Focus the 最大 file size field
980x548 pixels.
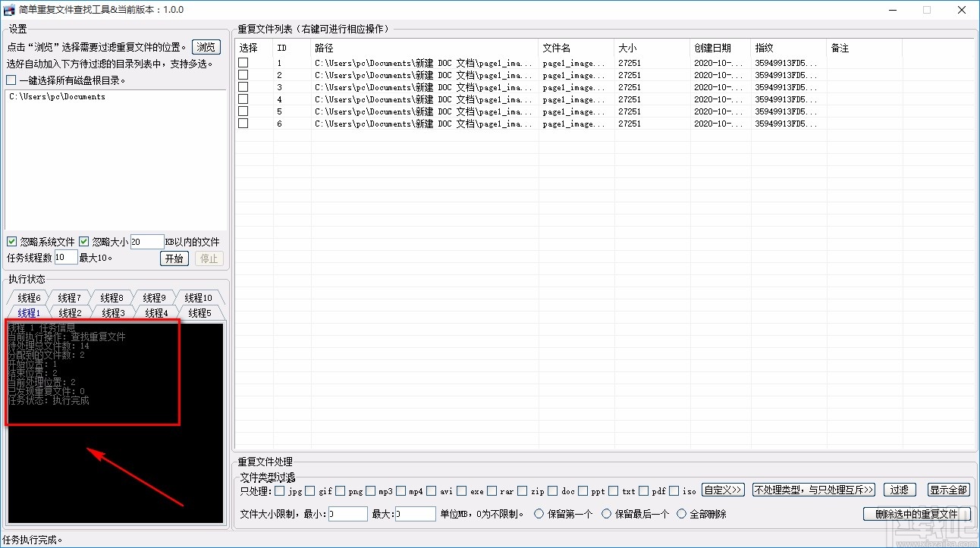point(416,514)
